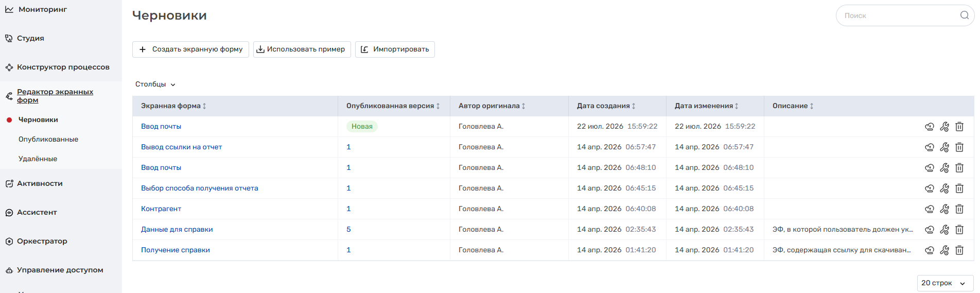Publish Выбор способа получения отчета via its cloud icon
The height and width of the screenshot is (293, 980).
tap(929, 188)
